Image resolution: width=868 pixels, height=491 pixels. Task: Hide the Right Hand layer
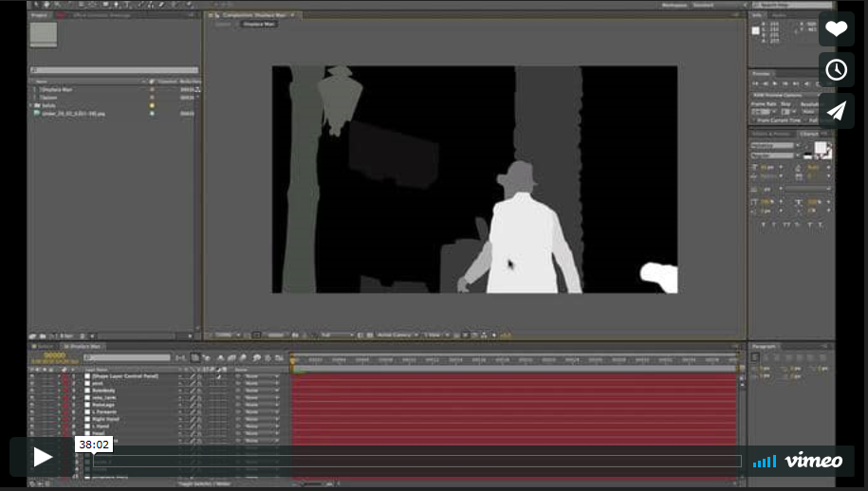pos(32,419)
